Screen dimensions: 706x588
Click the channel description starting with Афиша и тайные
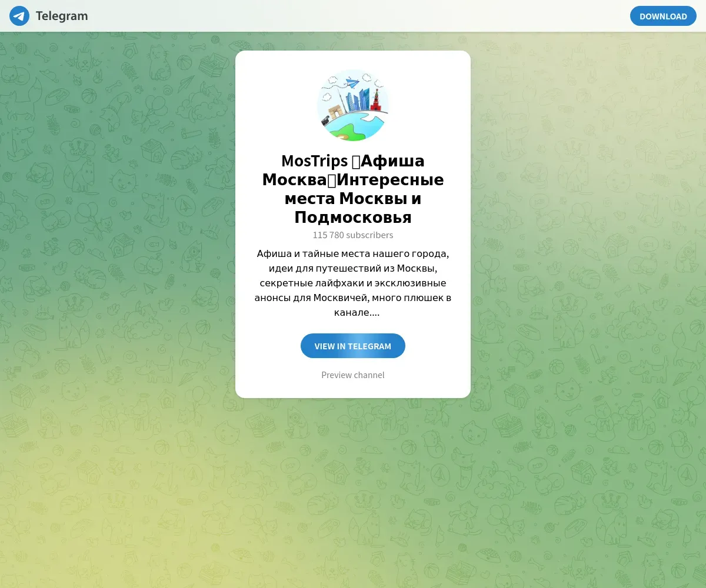[353, 283]
